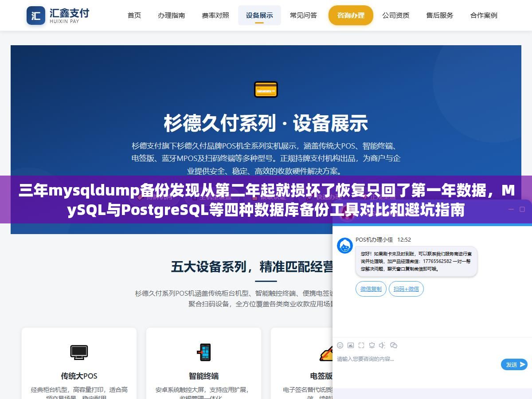Image resolution: width=532 pixels, height=399 pixels.
Task: Open the 电签版 card title
Action: tap(321, 376)
